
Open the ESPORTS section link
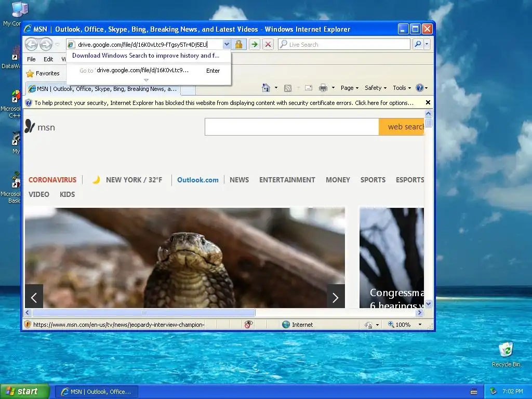click(410, 180)
